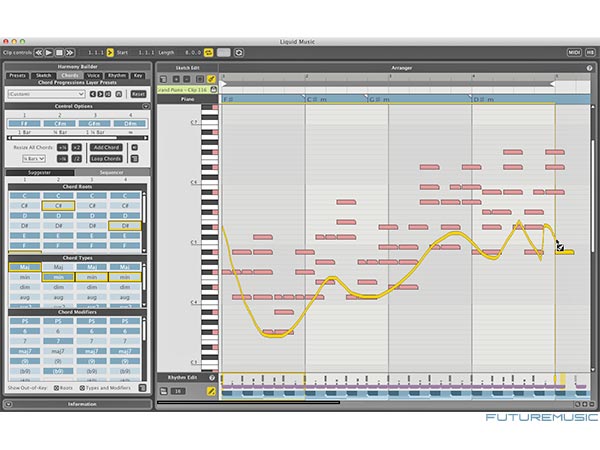Select min chord type in column 2
Viewport: 600px width, 450px height.
58,277
